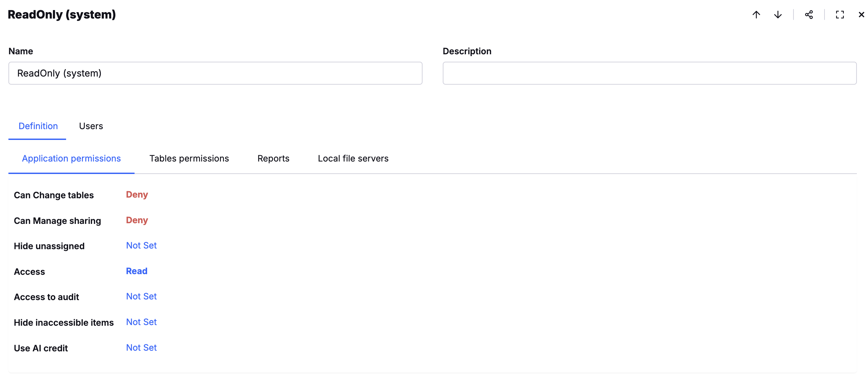Close the ReadOnly (system) panel
This screenshot has height=379, width=868.
(x=861, y=14)
